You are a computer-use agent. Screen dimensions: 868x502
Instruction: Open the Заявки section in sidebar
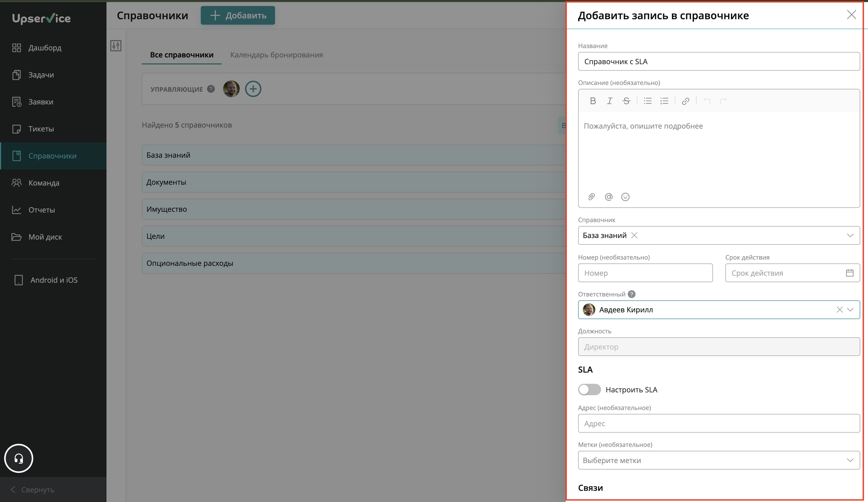click(41, 102)
